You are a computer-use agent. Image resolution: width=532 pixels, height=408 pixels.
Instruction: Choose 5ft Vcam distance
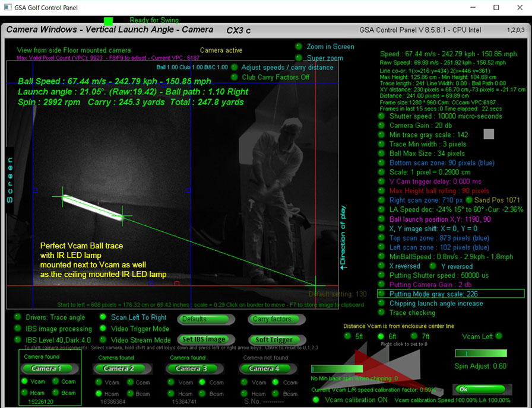tap(347, 336)
